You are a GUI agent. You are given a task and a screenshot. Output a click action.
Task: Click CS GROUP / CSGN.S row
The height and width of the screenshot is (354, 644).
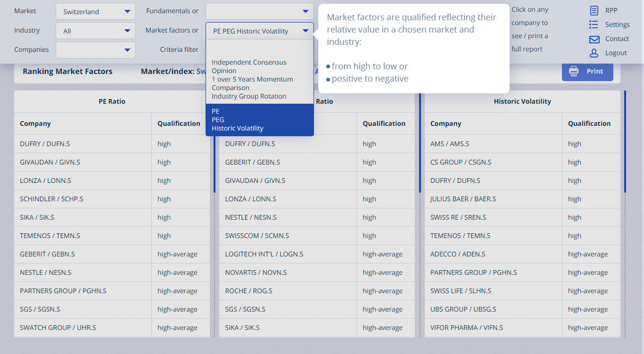tap(522, 162)
